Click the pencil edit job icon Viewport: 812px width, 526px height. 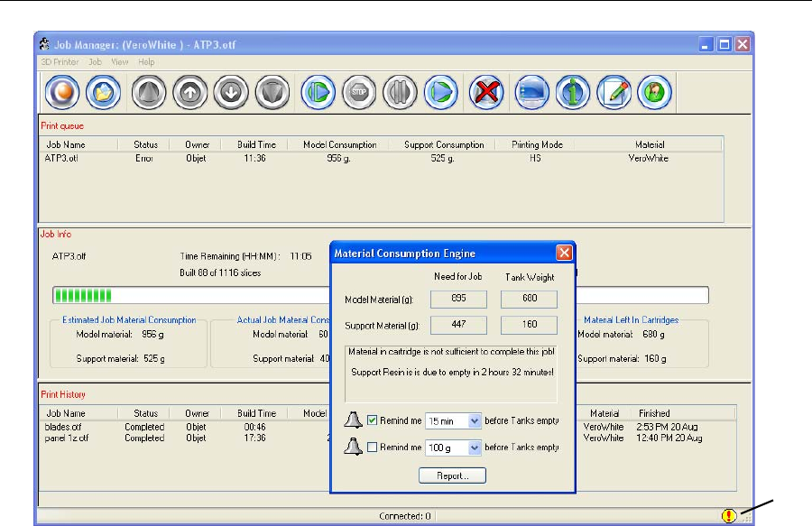pyautogui.click(x=614, y=93)
